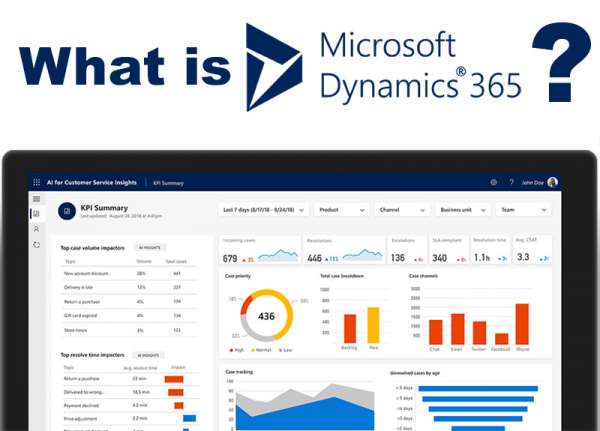Click John Doe profile avatar
This screenshot has width=600, height=431.
click(x=552, y=182)
